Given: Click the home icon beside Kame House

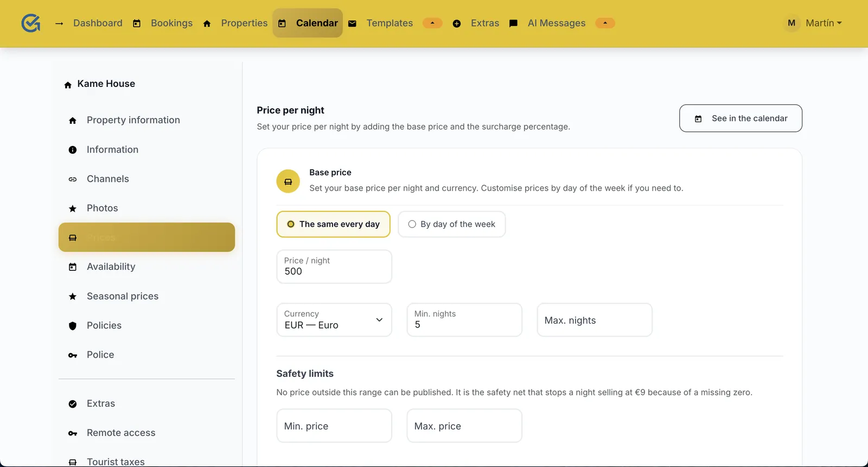Looking at the screenshot, I should [68, 85].
